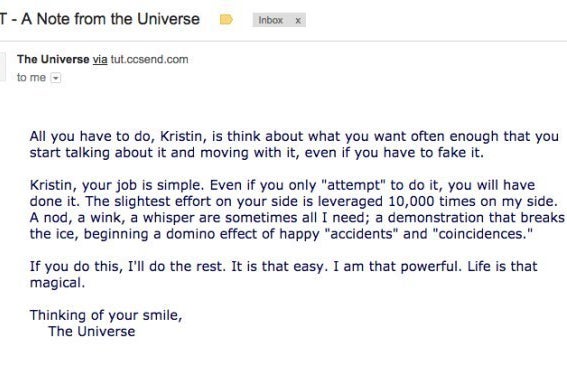Image resolution: width=567 pixels, height=375 pixels.
Task: Click the closing "Thinking of your smile,"
Action: (x=106, y=315)
